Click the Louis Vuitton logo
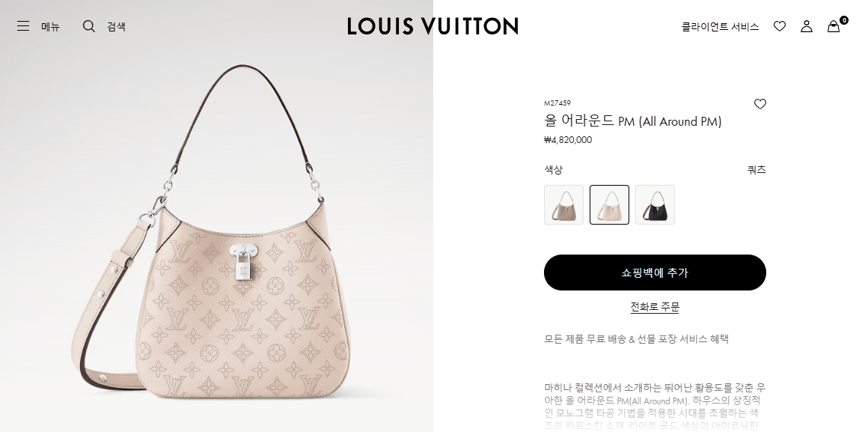 [433, 26]
